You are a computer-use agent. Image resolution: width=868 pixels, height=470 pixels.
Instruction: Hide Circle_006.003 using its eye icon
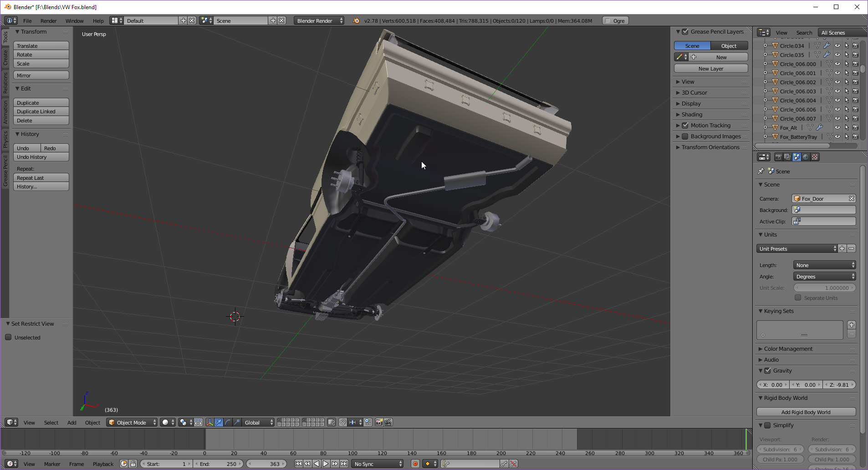pyautogui.click(x=837, y=91)
